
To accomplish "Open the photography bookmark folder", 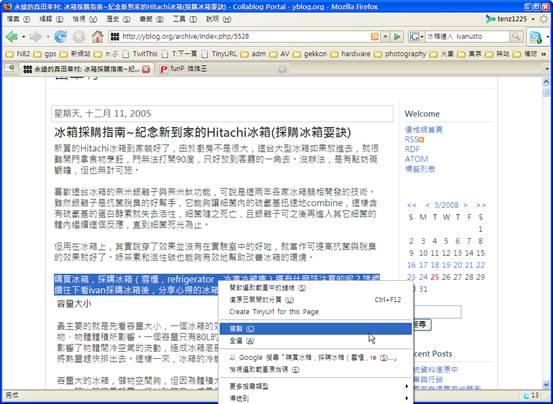I will pyautogui.click(x=400, y=54).
